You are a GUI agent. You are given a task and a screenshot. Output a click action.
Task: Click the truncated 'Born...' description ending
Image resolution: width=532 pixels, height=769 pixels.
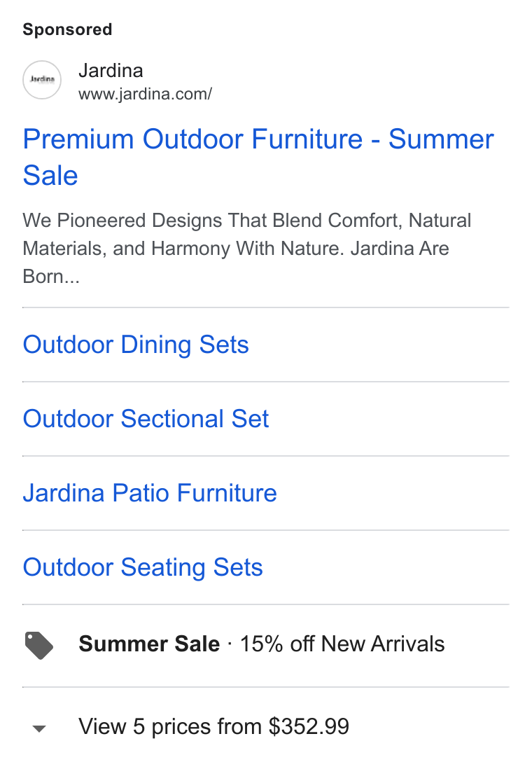coord(51,277)
